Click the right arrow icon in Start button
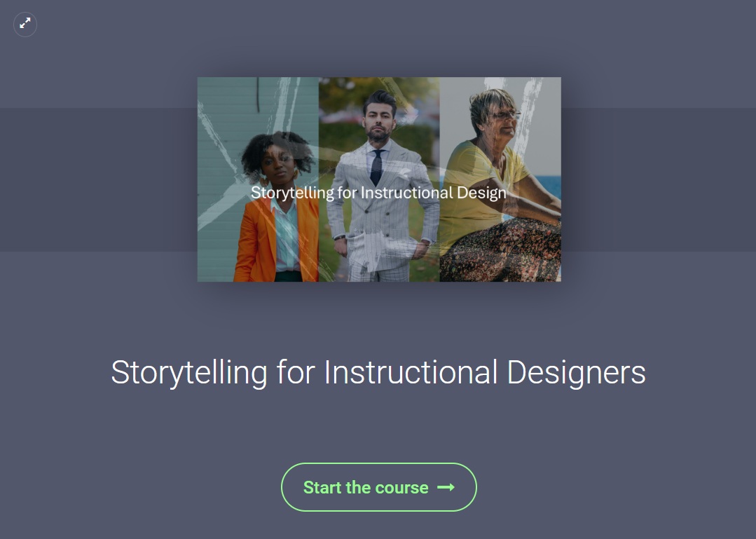This screenshot has width=756, height=539. click(x=446, y=487)
